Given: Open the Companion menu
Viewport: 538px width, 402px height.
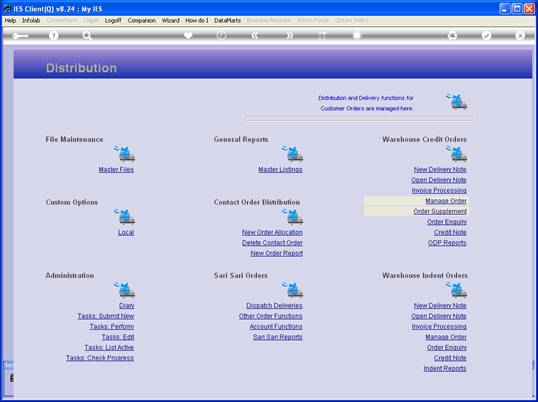Looking at the screenshot, I should click(142, 21).
